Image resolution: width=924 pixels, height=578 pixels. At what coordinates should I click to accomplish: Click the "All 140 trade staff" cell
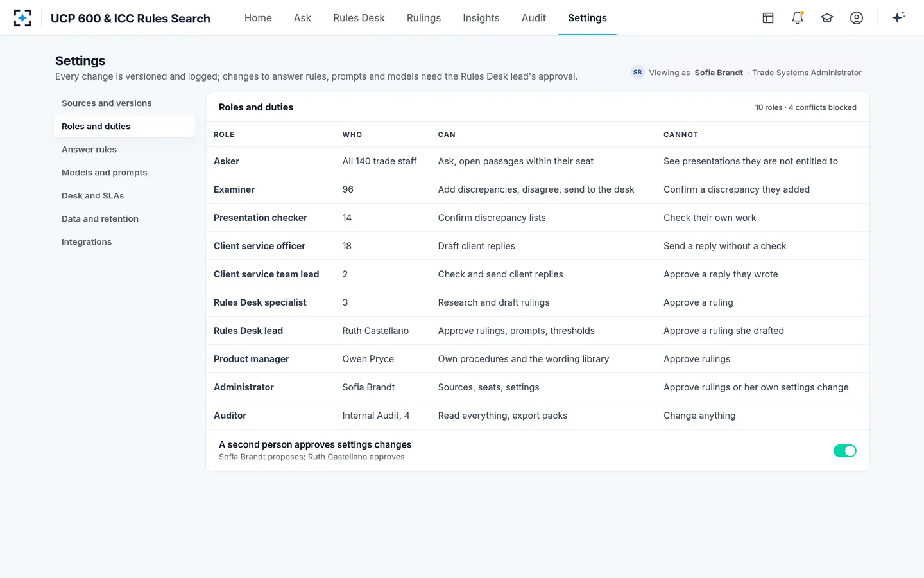[x=380, y=161]
